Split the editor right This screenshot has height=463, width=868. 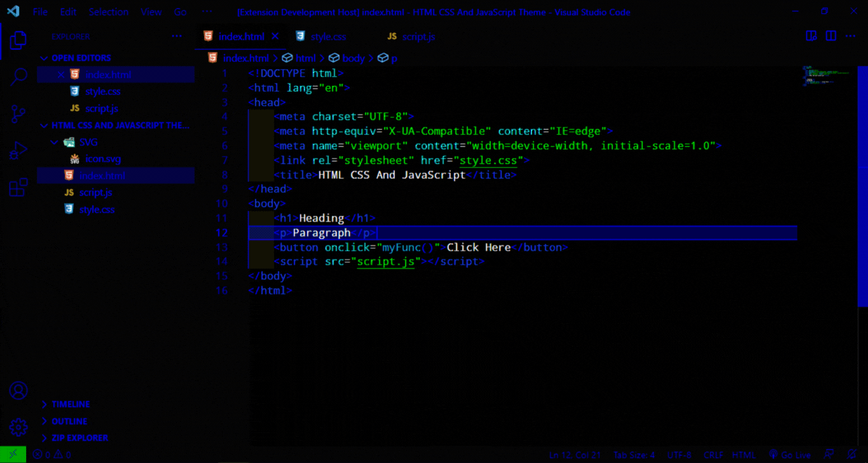pyautogui.click(x=831, y=36)
